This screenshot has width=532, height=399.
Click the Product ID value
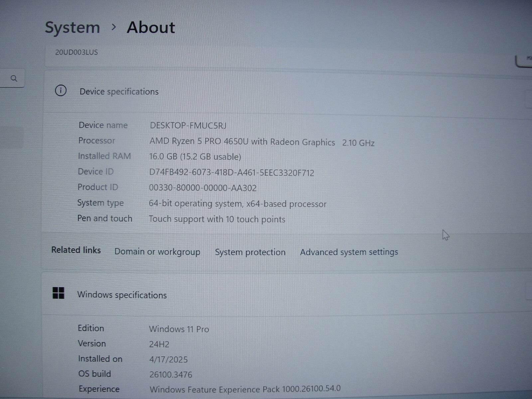(203, 188)
